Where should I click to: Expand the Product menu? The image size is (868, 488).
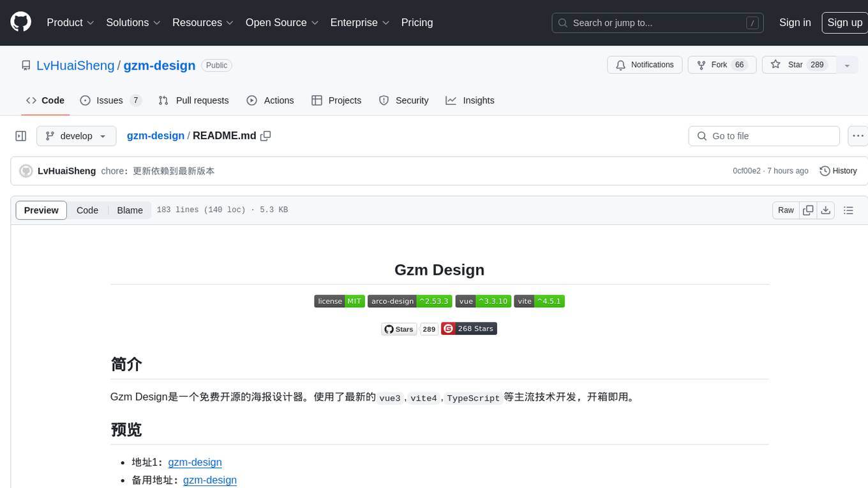tap(70, 22)
